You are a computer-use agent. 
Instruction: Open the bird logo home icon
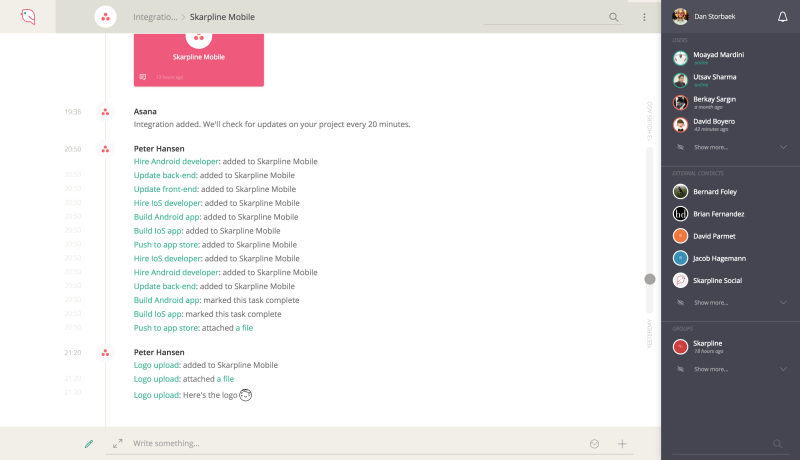coord(28,17)
